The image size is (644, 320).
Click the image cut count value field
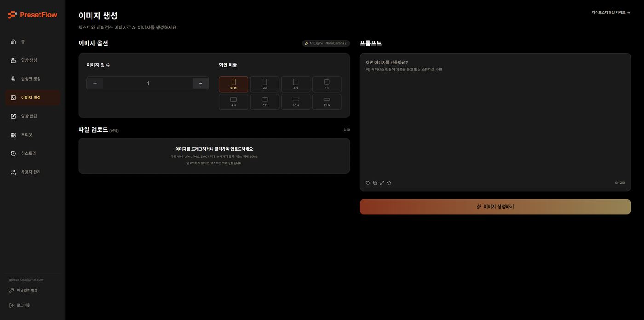[x=148, y=83]
